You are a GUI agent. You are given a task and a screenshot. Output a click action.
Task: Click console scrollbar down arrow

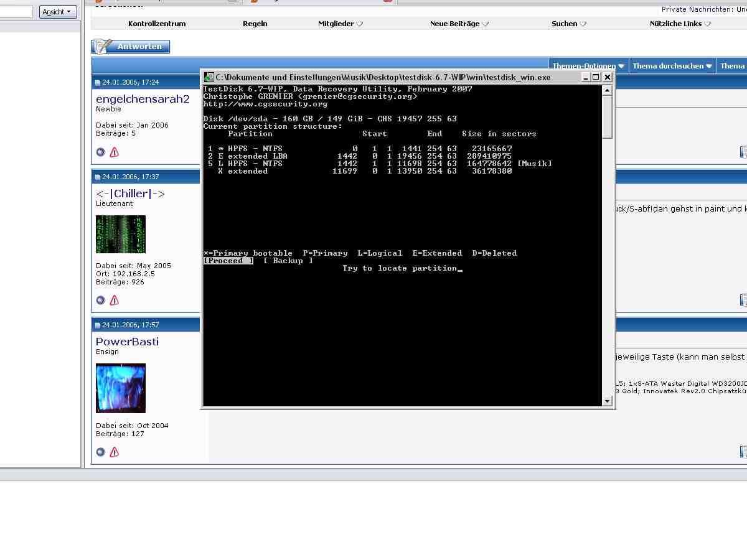[x=608, y=401]
